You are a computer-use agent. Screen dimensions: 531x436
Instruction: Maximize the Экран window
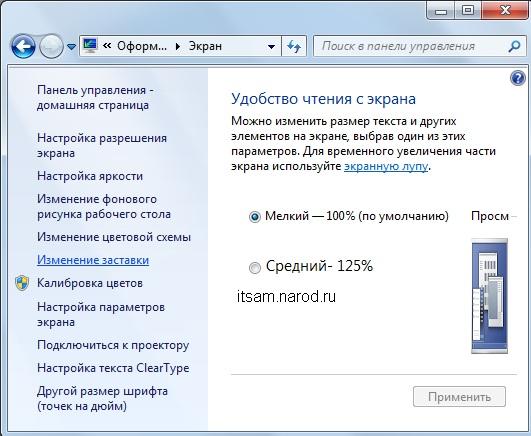tap(468, 10)
